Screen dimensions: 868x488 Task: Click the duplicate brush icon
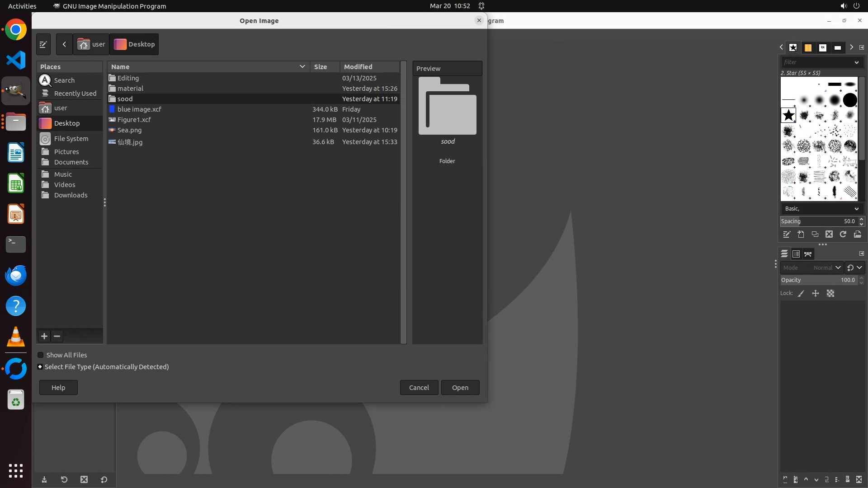(815, 234)
